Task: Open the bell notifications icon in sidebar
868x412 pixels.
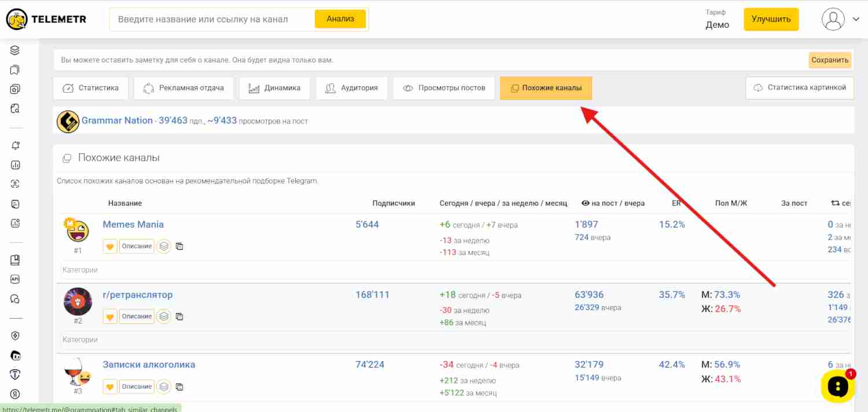Action: pyautogui.click(x=15, y=146)
